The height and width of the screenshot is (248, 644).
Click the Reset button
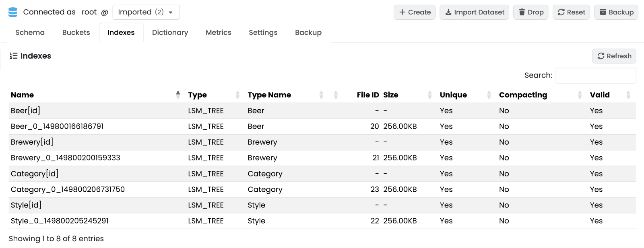pyautogui.click(x=571, y=12)
